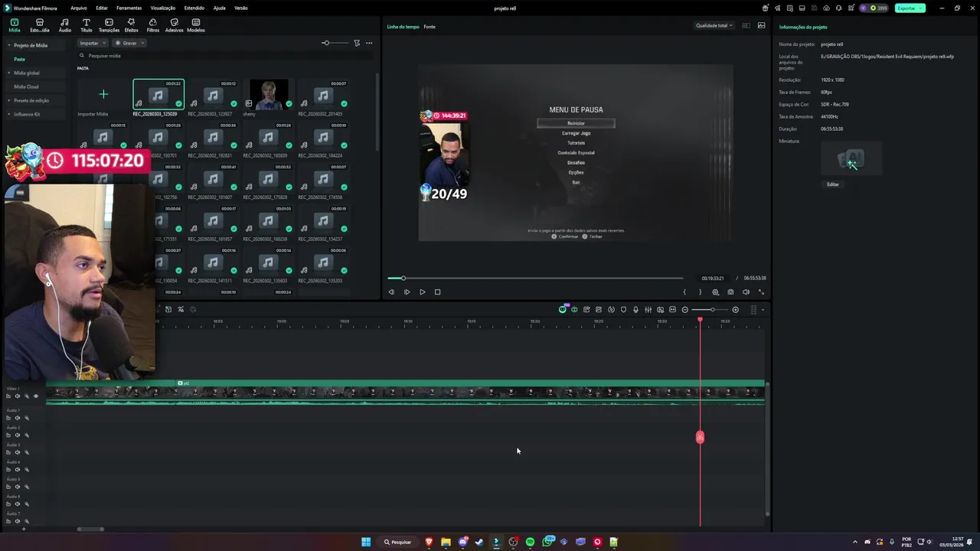
Task: Mute the Vídeo 1 track
Action: pyautogui.click(x=18, y=396)
